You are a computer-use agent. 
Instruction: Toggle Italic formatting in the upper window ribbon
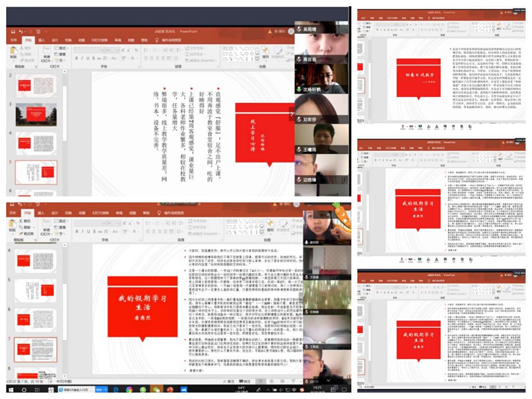[83, 59]
